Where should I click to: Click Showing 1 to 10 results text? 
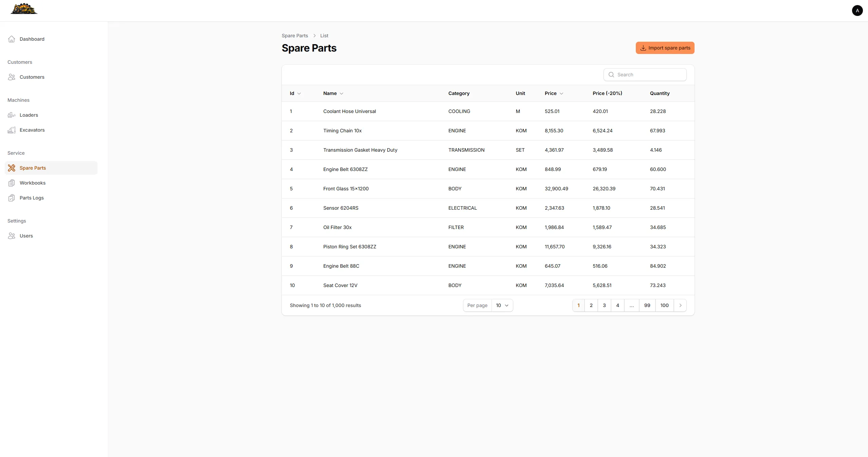tap(325, 305)
